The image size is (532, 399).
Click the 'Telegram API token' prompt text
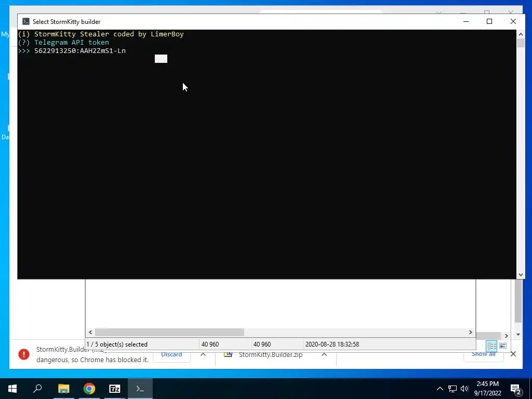tap(72, 43)
